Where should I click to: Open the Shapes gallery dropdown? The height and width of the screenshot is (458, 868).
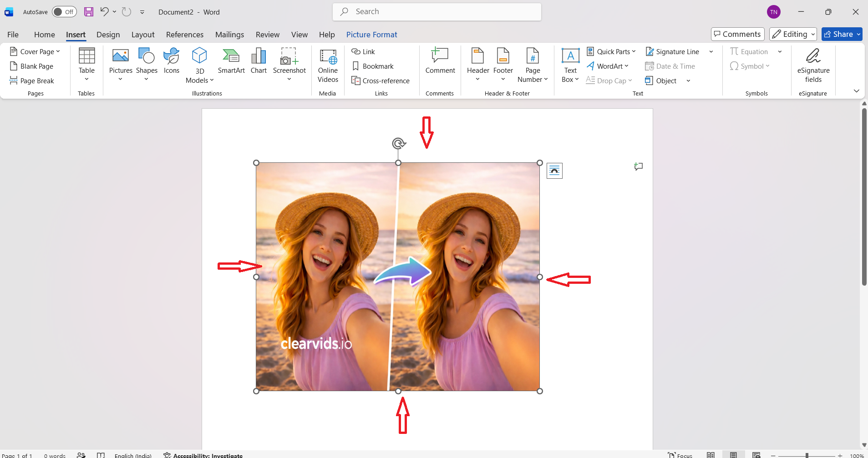coord(146,79)
